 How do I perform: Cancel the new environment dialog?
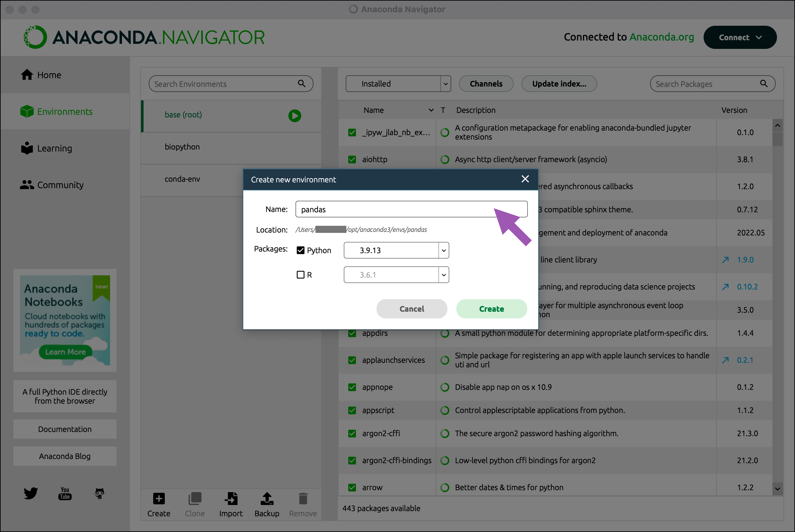click(411, 309)
